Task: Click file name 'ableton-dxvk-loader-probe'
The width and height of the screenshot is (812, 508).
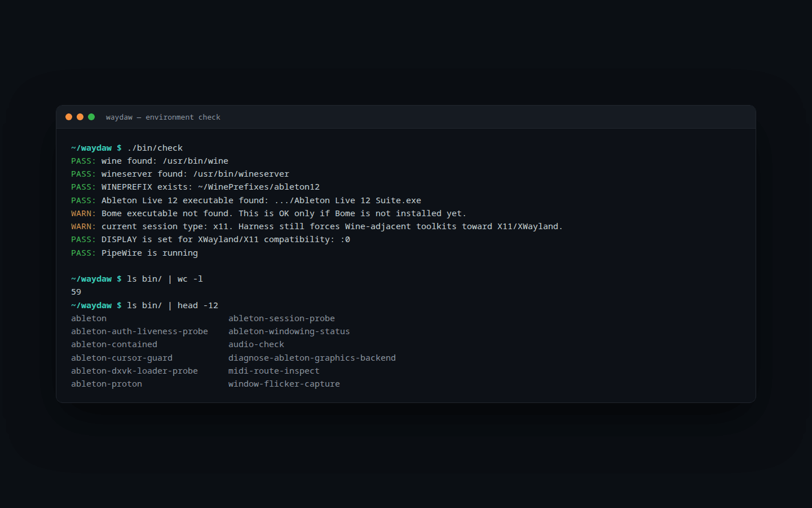Action: point(134,371)
